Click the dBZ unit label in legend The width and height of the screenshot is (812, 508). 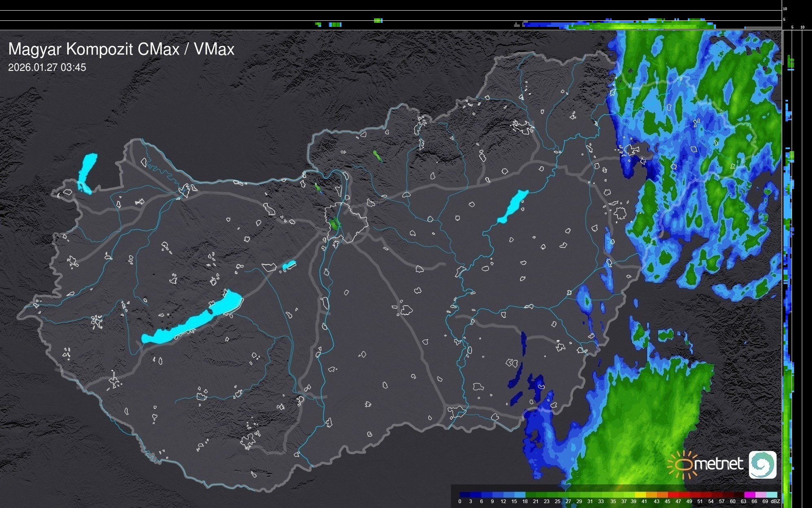pyautogui.click(x=775, y=501)
